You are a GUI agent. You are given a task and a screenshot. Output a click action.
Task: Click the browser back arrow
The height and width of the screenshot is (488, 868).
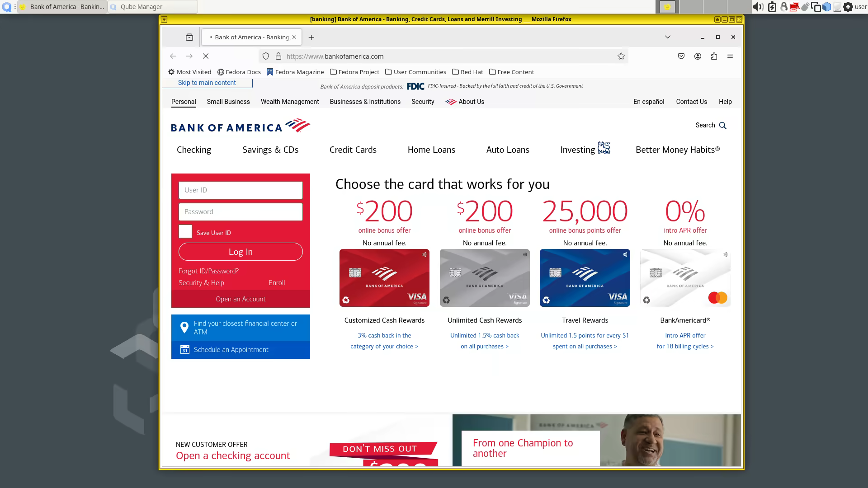coord(173,56)
